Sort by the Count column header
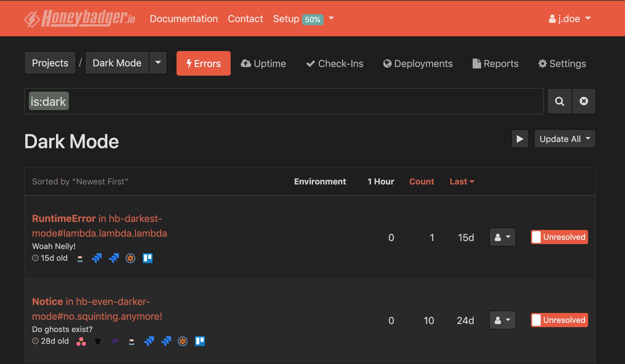 click(x=422, y=181)
